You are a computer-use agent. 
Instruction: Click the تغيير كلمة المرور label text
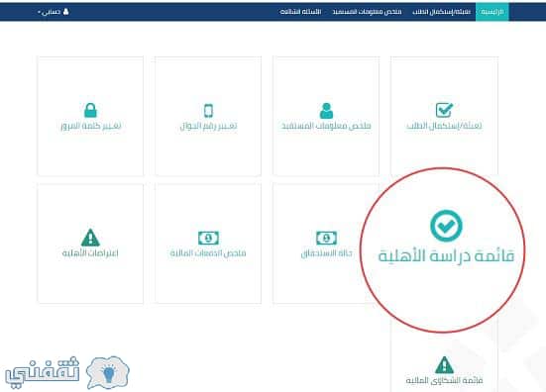[91, 126]
